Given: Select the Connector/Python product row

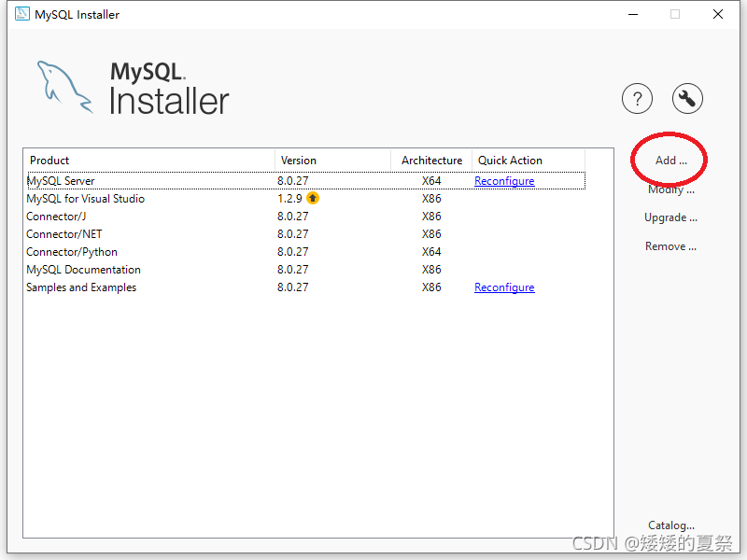Looking at the screenshot, I should tap(306, 252).
